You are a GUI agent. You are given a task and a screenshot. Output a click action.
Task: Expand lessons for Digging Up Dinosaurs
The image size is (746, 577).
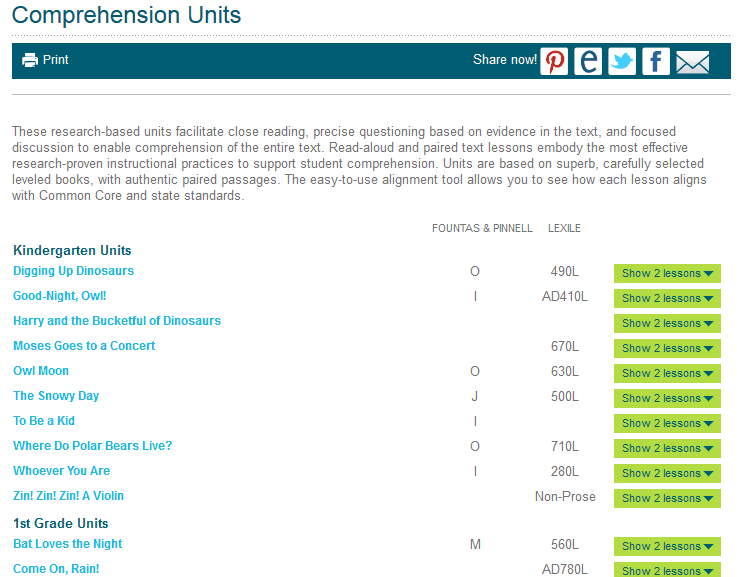point(667,273)
